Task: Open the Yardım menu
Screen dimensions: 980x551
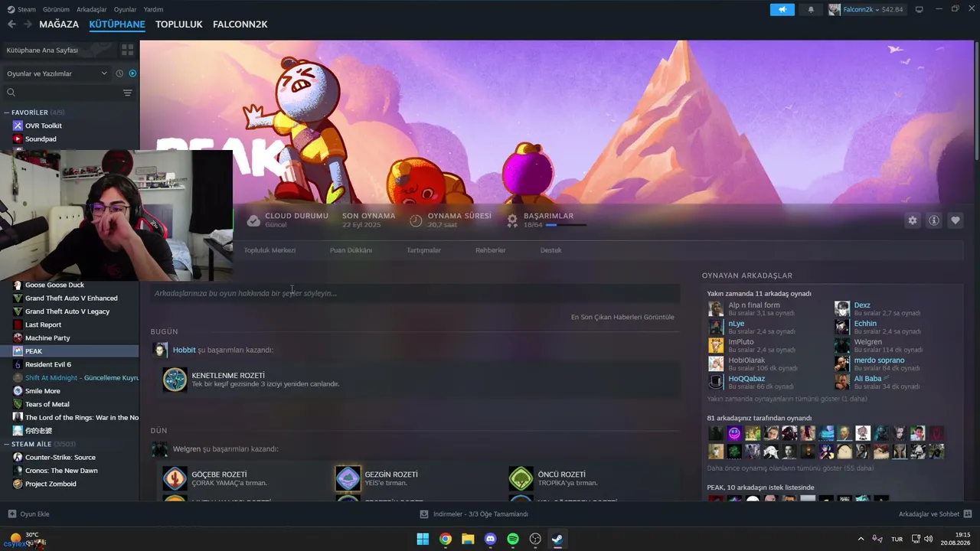Action: 153,9
